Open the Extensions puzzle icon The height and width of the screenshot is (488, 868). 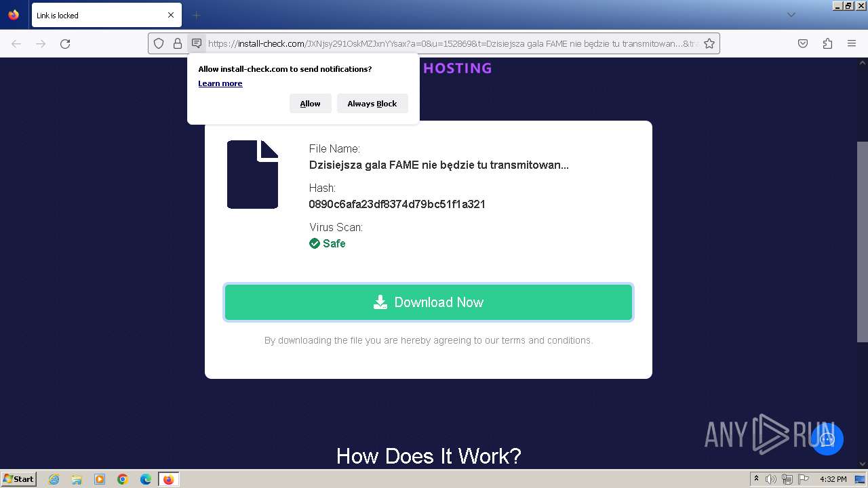[x=827, y=43]
